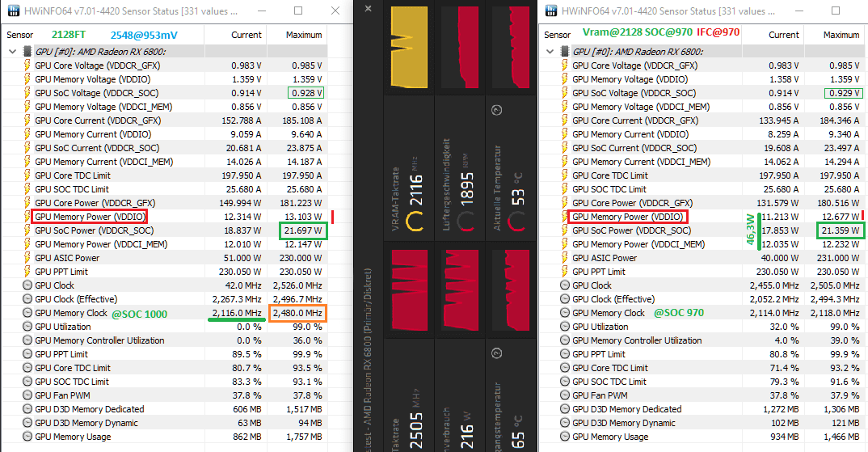This screenshot has width=868, height=452.
Task: Click the VRAM-Taktrate 2116 MHz tile
Action: coord(409,168)
